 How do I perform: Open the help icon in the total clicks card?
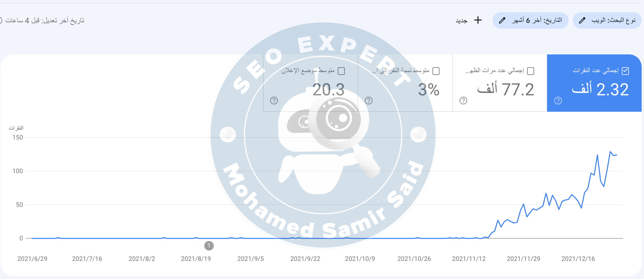point(558,101)
